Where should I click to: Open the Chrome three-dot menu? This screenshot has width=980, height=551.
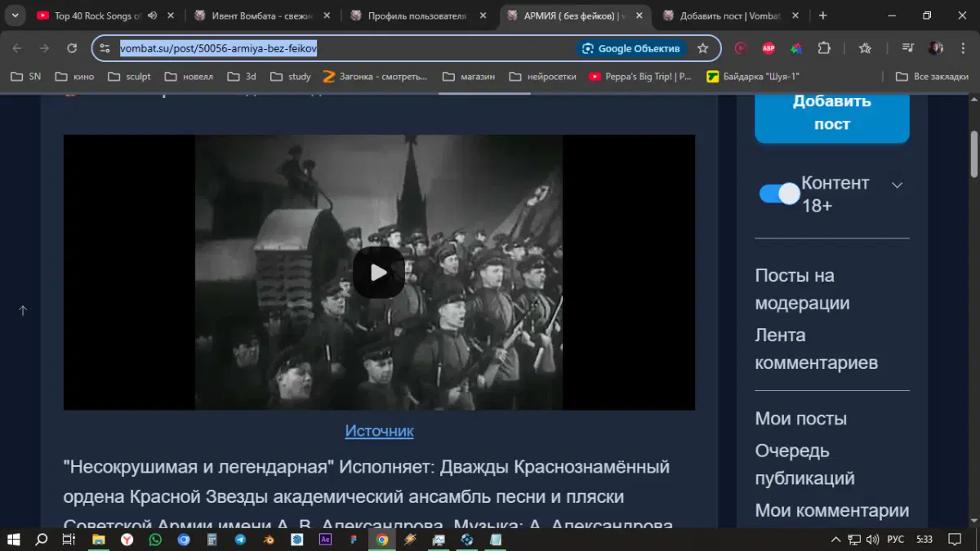[963, 48]
